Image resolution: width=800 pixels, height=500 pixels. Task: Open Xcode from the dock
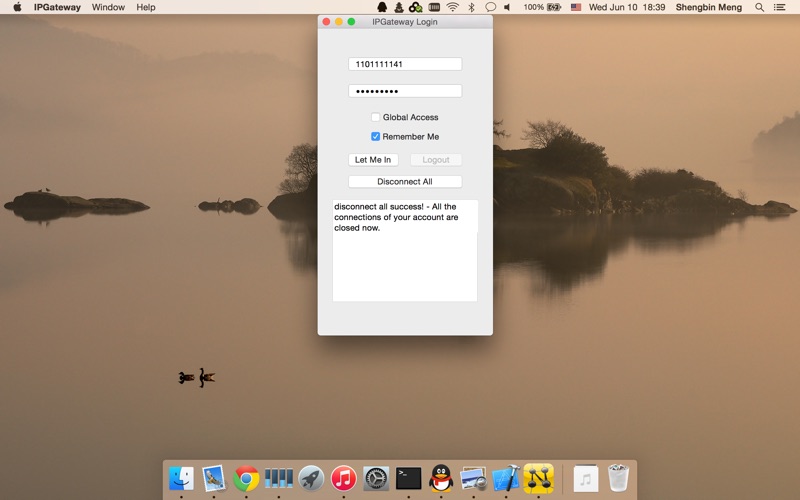click(x=506, y=479)
